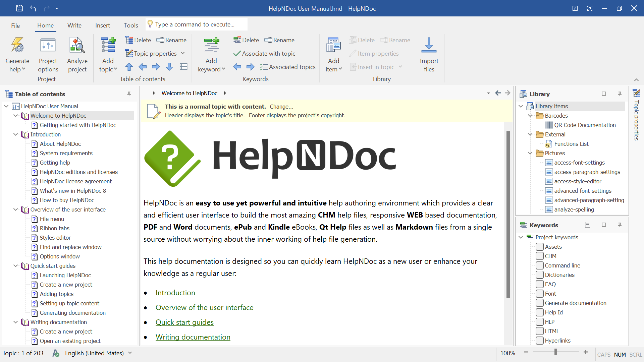Expand the Pictures library folder
This screenshot has height=362, width=644.
tap(530, 153)
